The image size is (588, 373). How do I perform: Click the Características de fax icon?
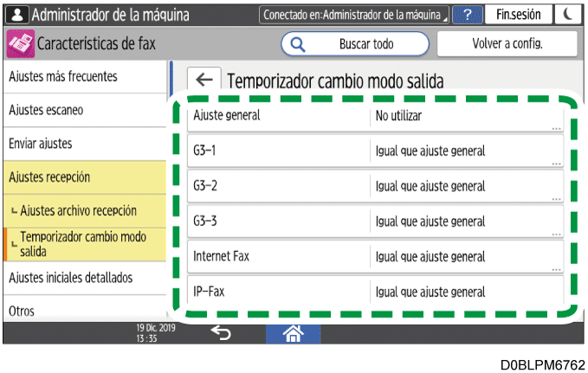click(x=18, y=43)
